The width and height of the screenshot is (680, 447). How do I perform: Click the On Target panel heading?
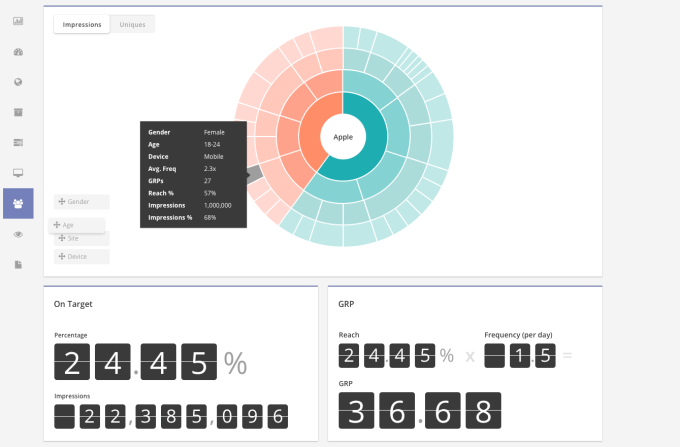point(73,304)
